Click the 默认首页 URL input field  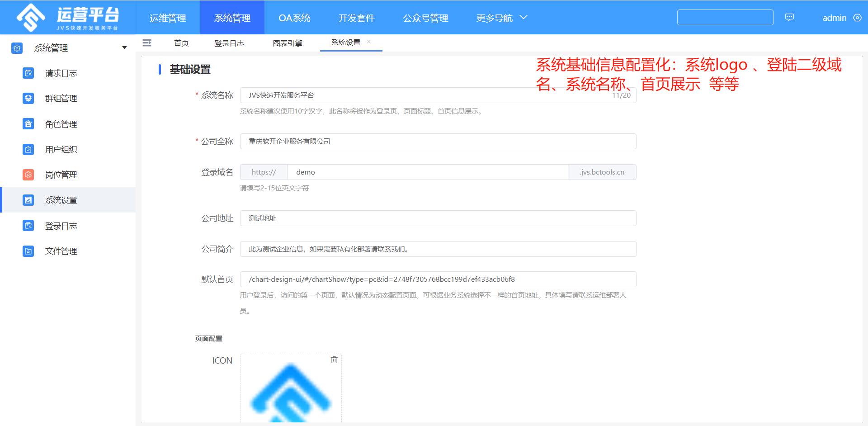[438, 279]
